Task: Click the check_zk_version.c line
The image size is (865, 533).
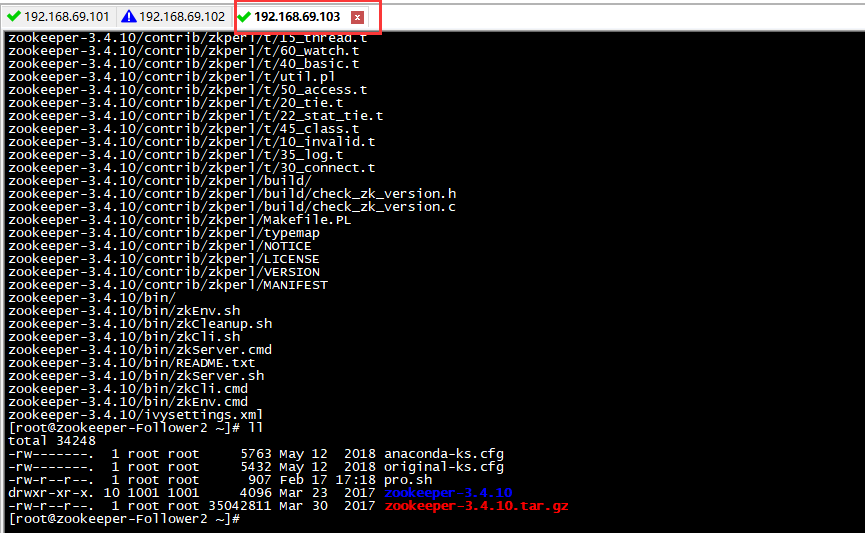Action: (232, 207)
